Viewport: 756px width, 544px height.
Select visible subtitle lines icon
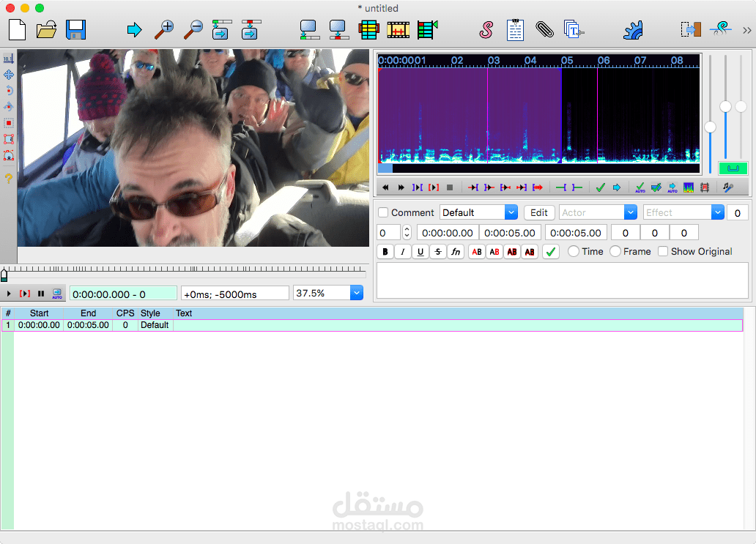coord(368,30)
